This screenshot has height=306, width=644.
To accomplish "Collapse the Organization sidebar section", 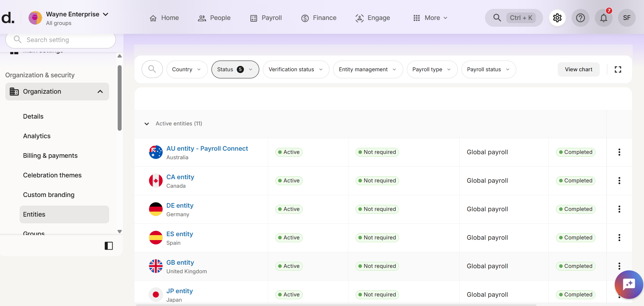I will [x=100, y=92].
